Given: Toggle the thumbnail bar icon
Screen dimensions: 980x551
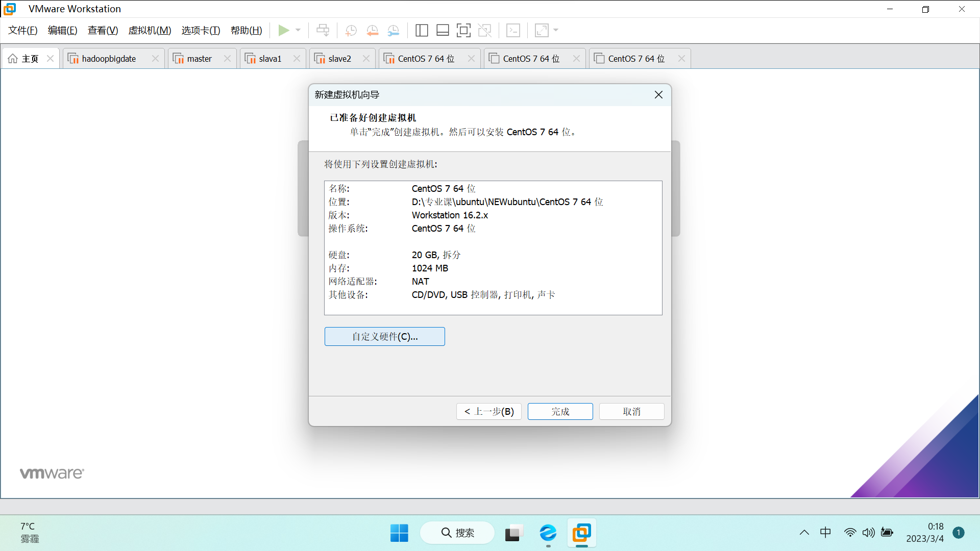Looking at the screenshot, I should 443,31.
